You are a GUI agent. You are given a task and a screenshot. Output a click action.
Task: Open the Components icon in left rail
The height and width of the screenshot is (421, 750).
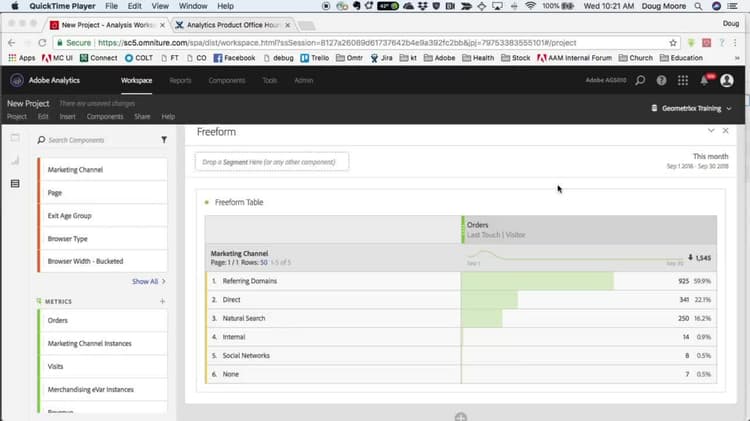(15, 184)
